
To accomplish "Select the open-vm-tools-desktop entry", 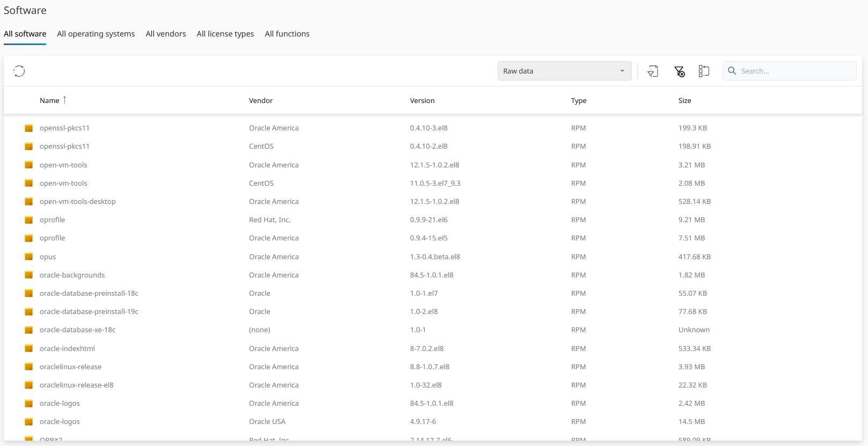I will pos(78,202).
